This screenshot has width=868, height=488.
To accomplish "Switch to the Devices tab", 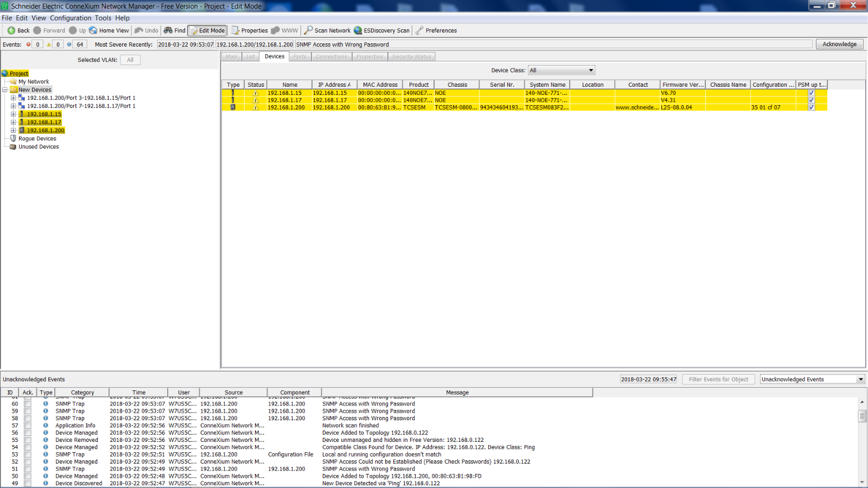I will point(275,56).
